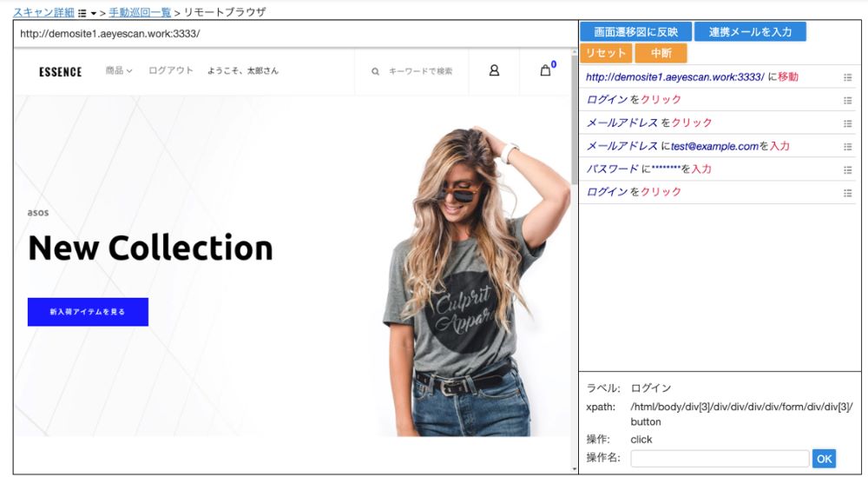Click handle icon on パスワード input row
The height and width of the screenshot is (477, 868).
pyautogui.click(x=847, y=170)
